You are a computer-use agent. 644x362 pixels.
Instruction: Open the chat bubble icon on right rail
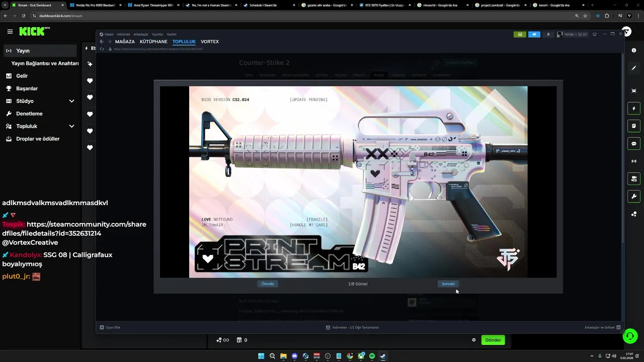[633, 143]
